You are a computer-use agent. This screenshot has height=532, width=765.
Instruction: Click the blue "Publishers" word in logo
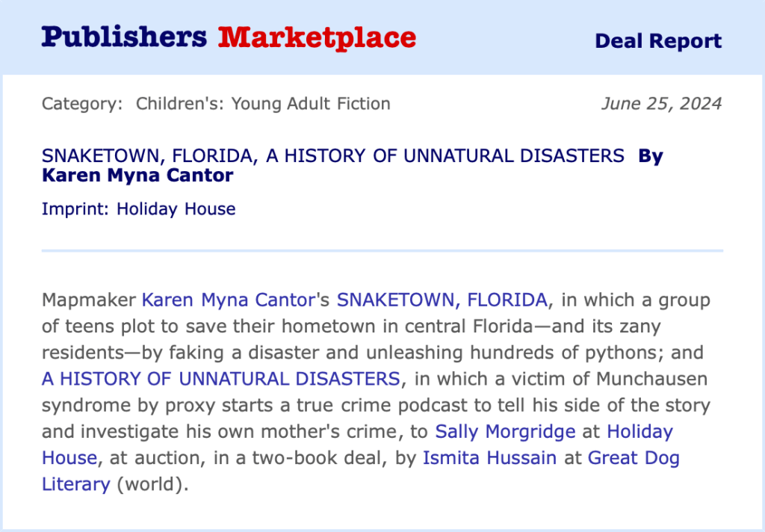(124, 37)
